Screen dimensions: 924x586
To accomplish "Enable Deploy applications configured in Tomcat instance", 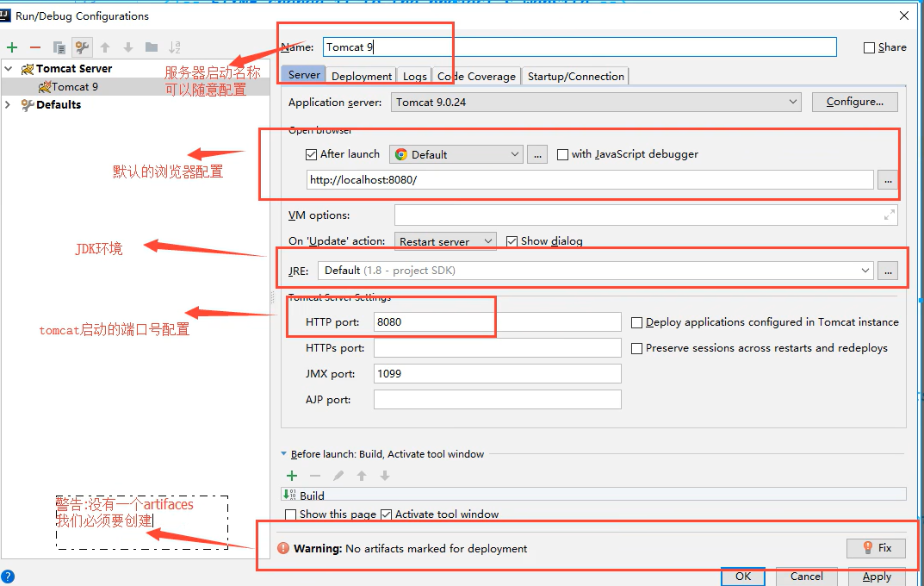I will click(x=636, y=322).
